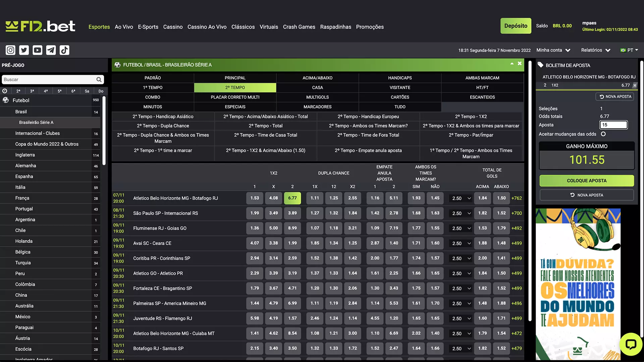The image size is (644, 362).
Task: Open YouTube social media icon
Action: point(37,50)
